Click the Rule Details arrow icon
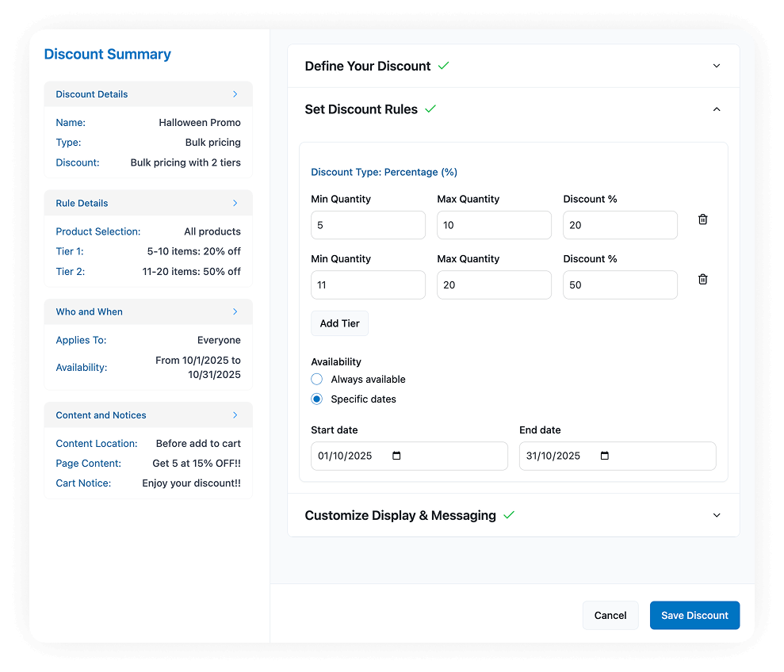 coord(235,203)
